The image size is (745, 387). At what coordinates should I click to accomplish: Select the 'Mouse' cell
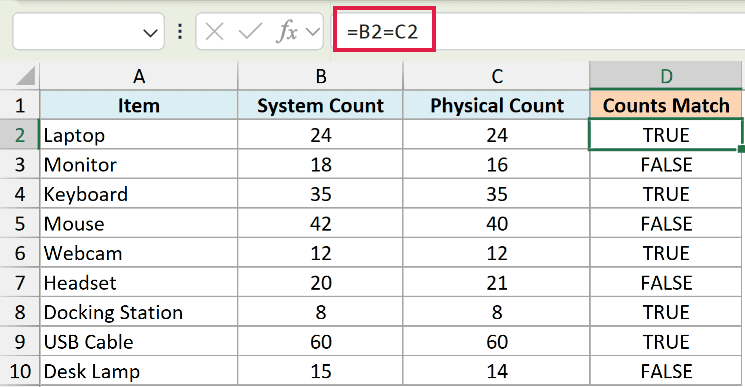139,223
